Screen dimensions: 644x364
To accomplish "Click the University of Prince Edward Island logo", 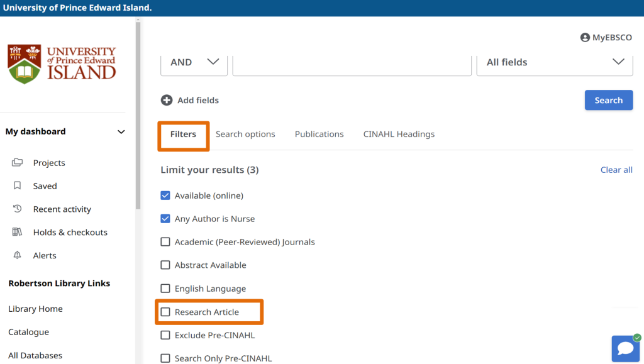I will [x=62, y=63].
